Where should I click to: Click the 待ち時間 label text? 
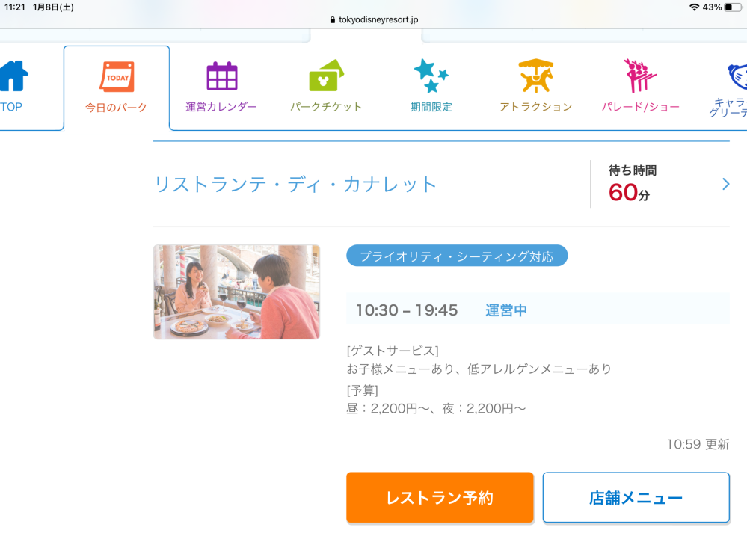[x=632, y=170]
